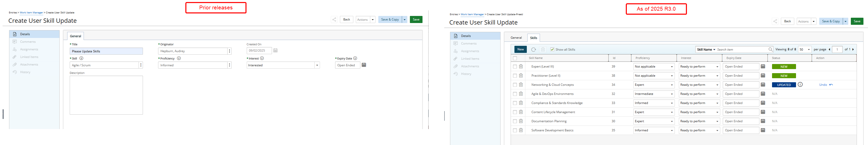868x145 pixels.
Task: Click the green Save button in left window
Action: pos(416,19)
